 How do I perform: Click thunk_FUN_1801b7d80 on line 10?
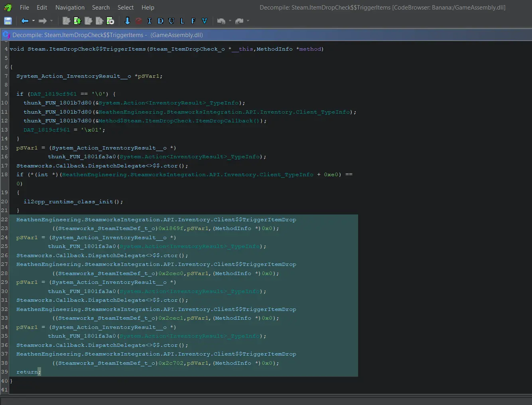(x=57, y=103)
